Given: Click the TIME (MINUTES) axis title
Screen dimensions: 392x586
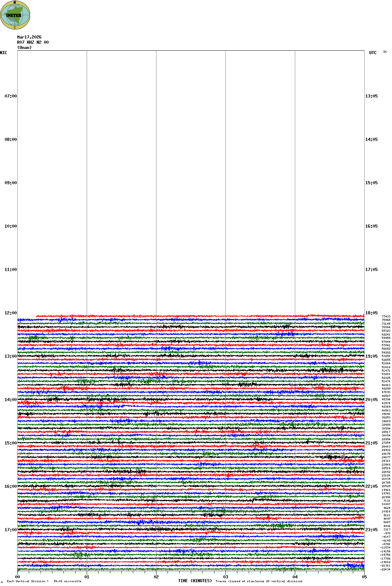Looking at the screenshot, I should point(195,581).
